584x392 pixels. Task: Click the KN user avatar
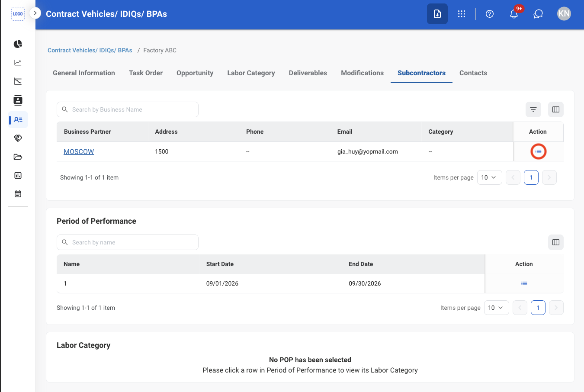coord(564,14)
